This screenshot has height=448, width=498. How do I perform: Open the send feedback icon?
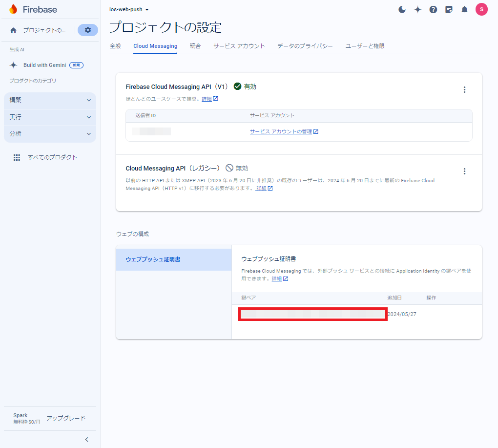click(x=449, y=9)
